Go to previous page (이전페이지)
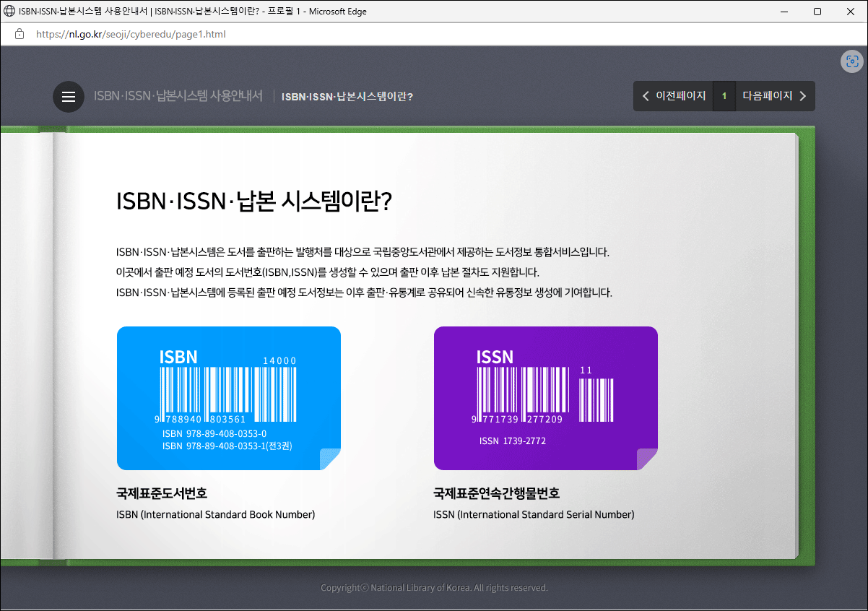 [673, 96]
